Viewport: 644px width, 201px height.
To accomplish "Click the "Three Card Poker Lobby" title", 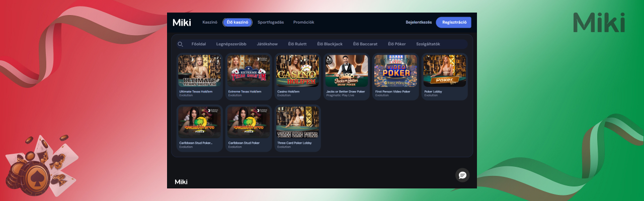I will pos(294,143).
